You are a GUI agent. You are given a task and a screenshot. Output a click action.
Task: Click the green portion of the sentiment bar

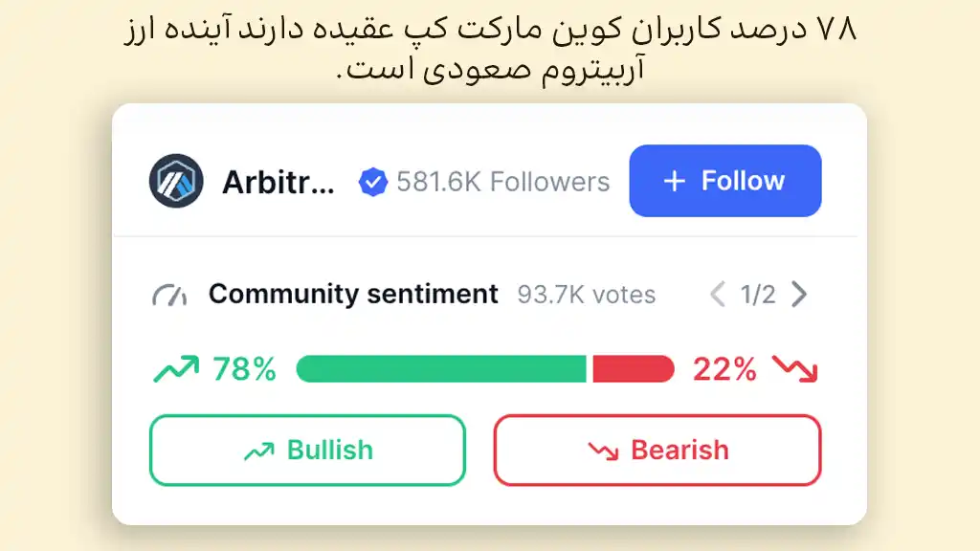pyautogui.click(x=440, y=367)
